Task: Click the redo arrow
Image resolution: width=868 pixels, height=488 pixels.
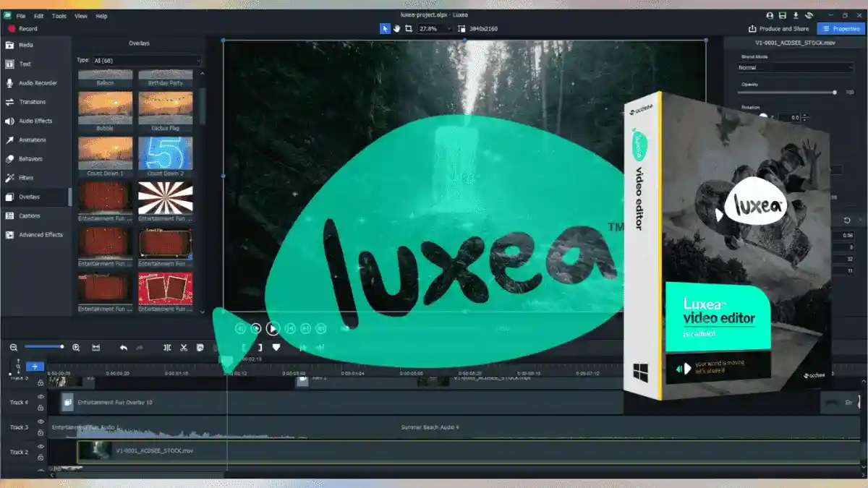Action: pos(140,348)
